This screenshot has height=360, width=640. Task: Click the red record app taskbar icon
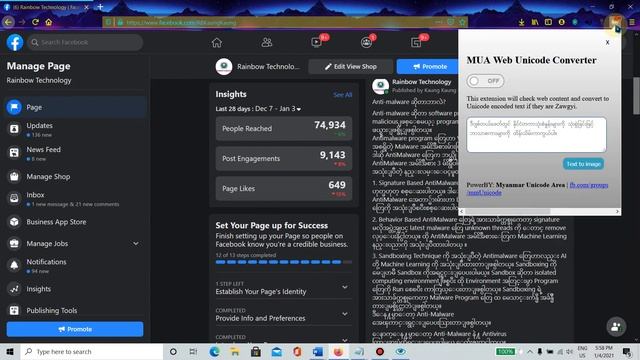[x=380, y=351]
